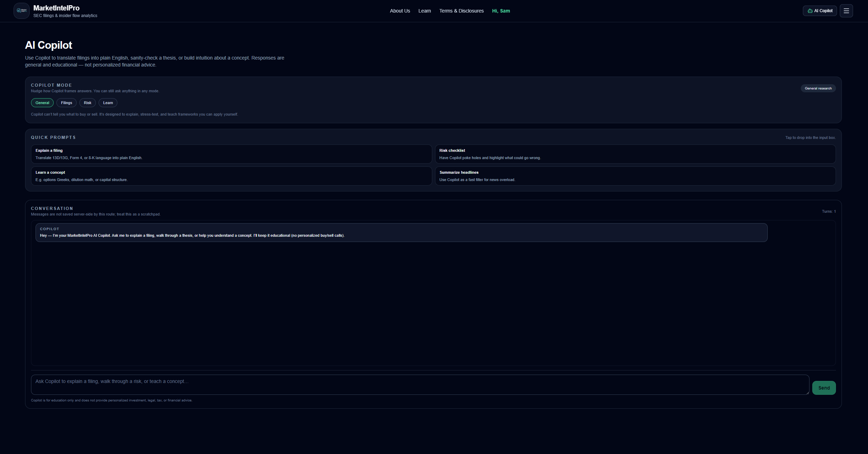Select the General copilot mode chip
Screen dimensions: 868x454
click(42, 103)
